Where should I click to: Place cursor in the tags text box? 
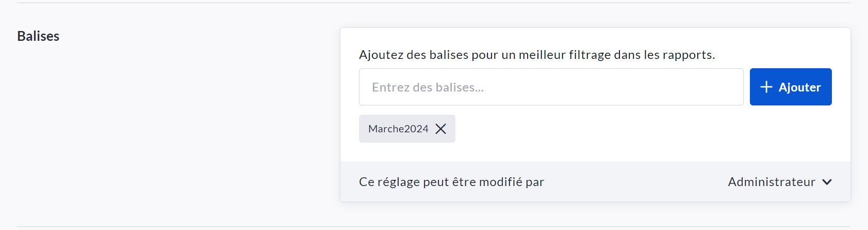coord(551,87)
